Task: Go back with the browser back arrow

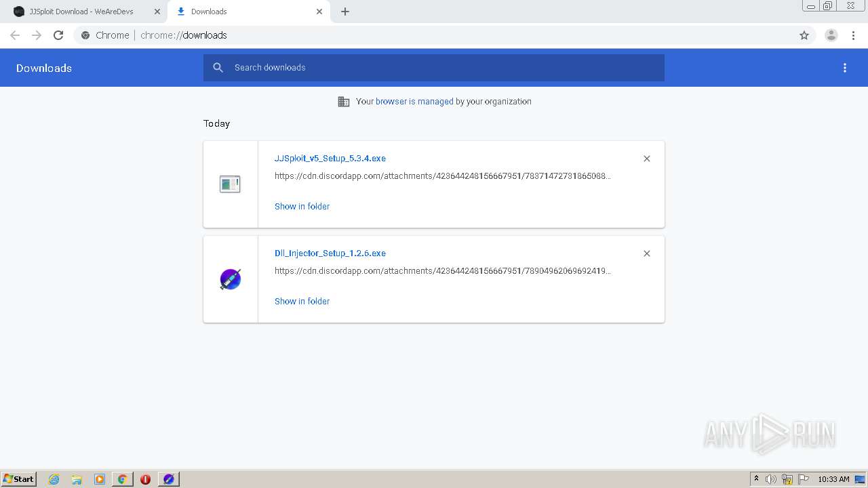Action: (15, 35)
